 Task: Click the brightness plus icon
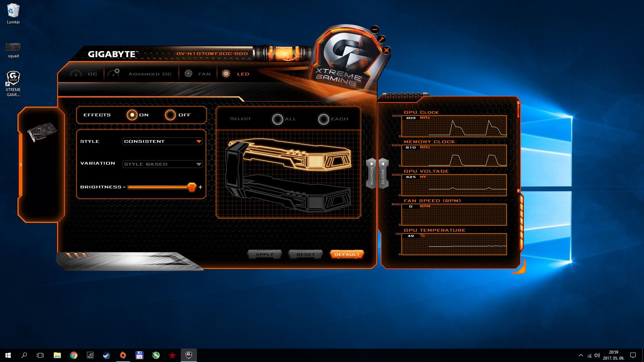click(x=200, y=187)
